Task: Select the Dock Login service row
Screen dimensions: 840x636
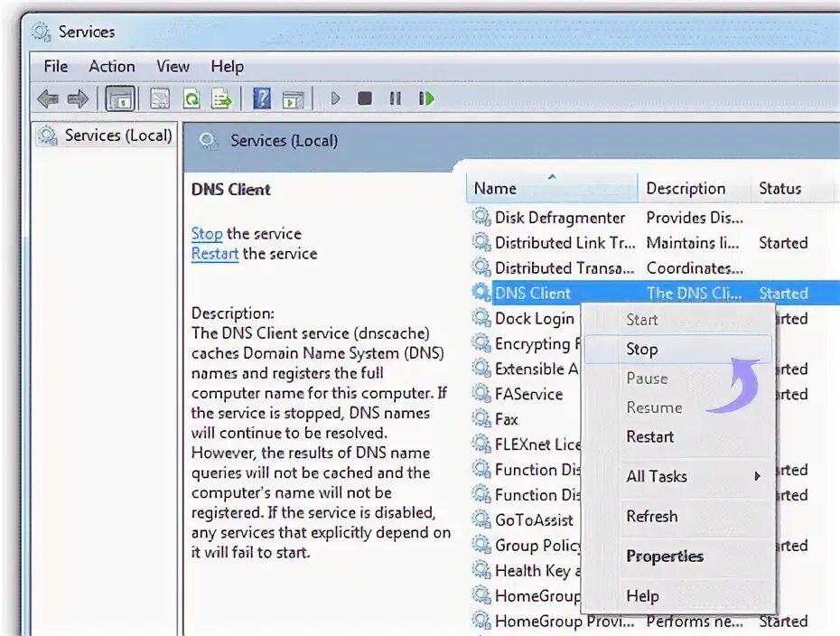Action: click(526, 318)
